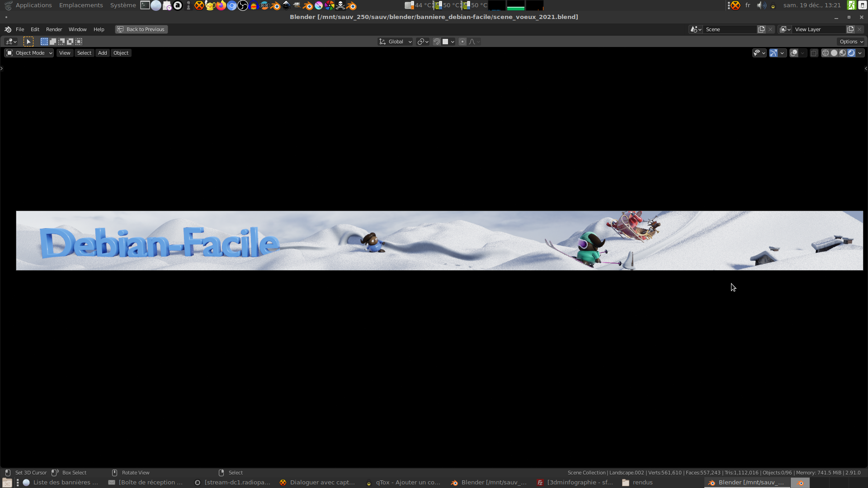Open the Blender logo app menu
868x488 pixels.
[x=8, y=29]
